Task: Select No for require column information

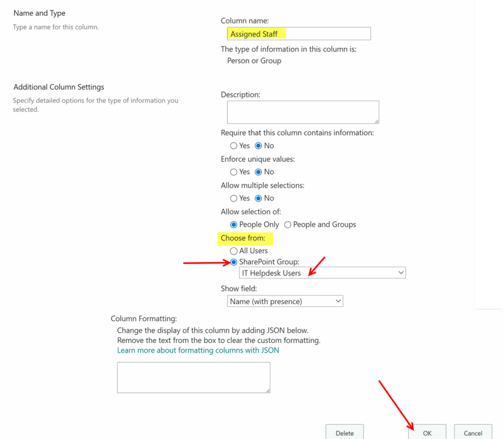Action: coord(258,146)
